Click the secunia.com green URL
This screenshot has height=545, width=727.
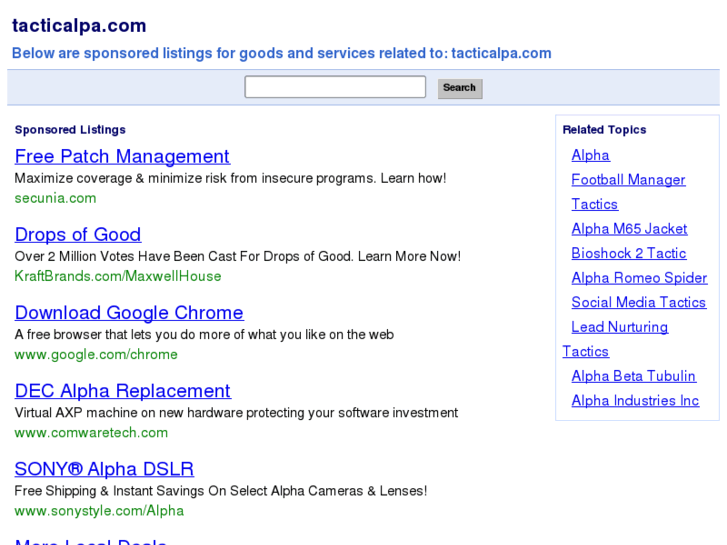point(55,198)
